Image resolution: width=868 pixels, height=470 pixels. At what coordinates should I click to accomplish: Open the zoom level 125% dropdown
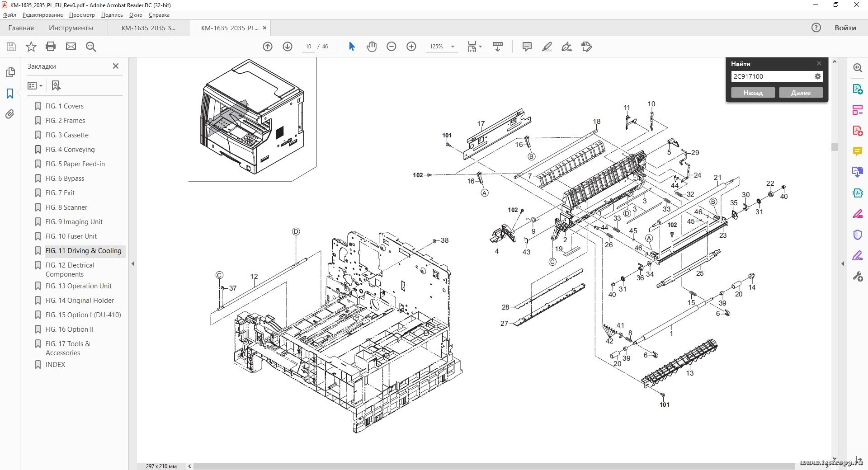452,47
